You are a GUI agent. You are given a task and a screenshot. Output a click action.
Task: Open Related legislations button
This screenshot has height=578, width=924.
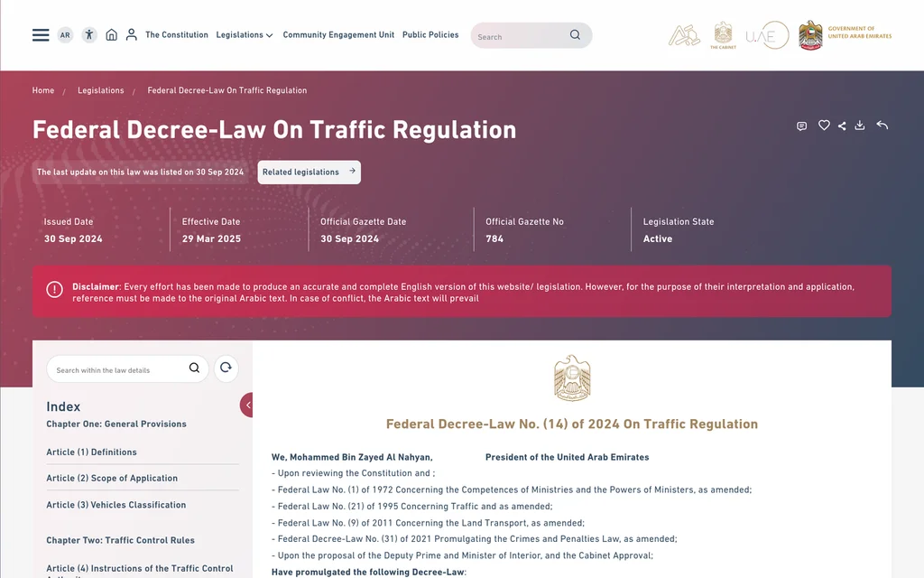309,172
